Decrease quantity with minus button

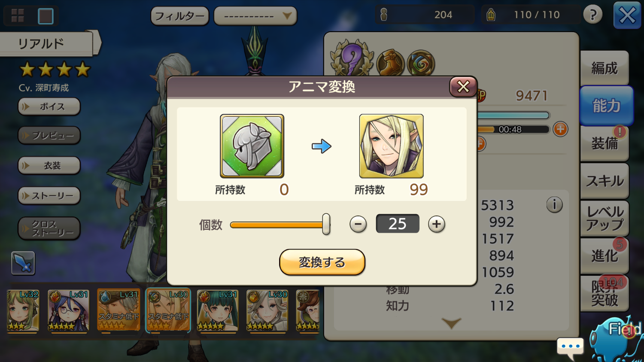(358, 224)
